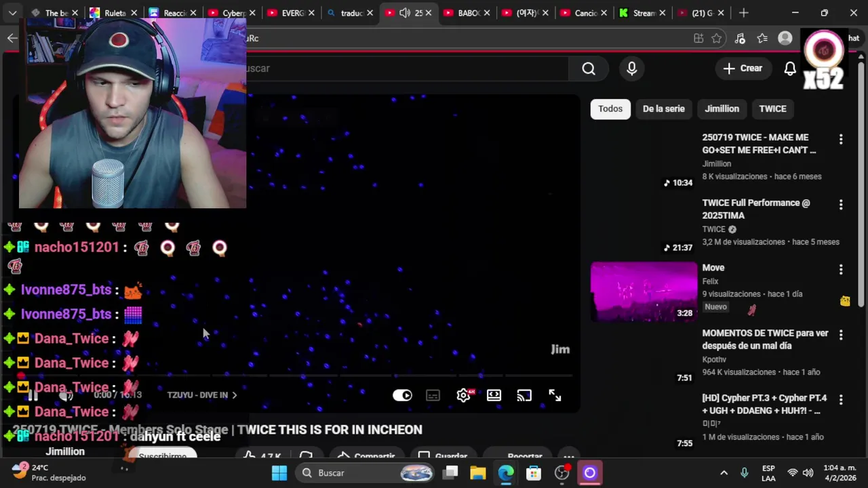Select the De la serie filter chip

point(663,108)
